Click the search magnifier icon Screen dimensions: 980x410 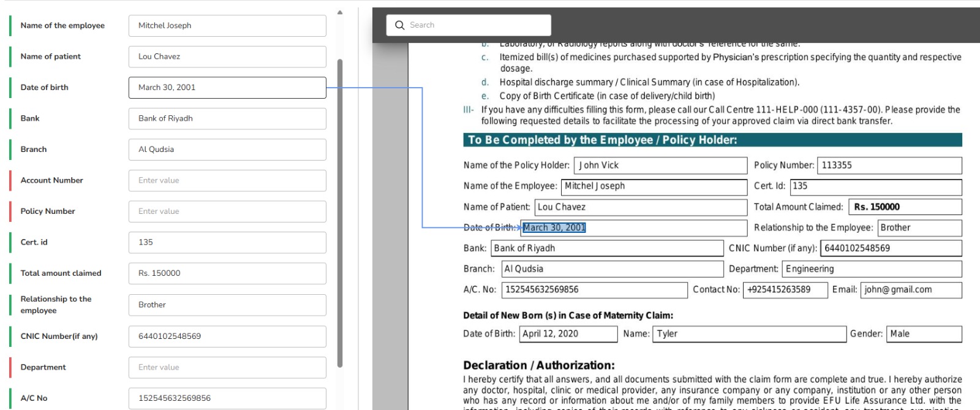(400, 25)
